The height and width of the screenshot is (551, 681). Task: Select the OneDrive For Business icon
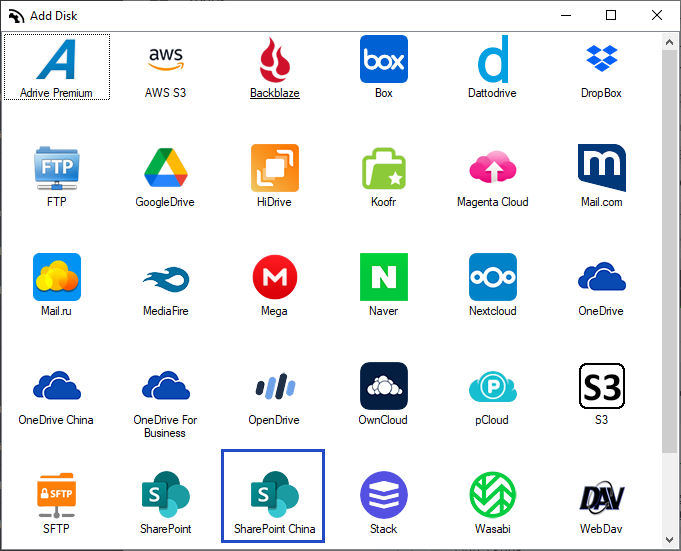pos(166,385)
